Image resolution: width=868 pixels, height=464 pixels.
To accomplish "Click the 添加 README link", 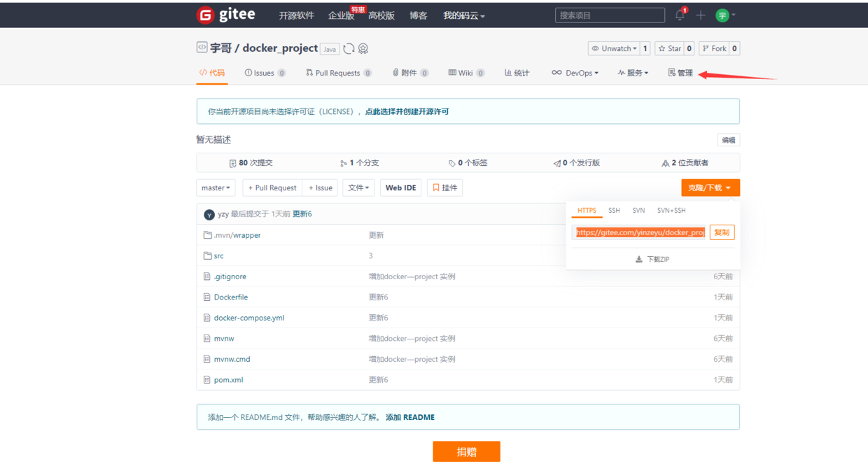I will pyautogui.click(x=410, y=417).
